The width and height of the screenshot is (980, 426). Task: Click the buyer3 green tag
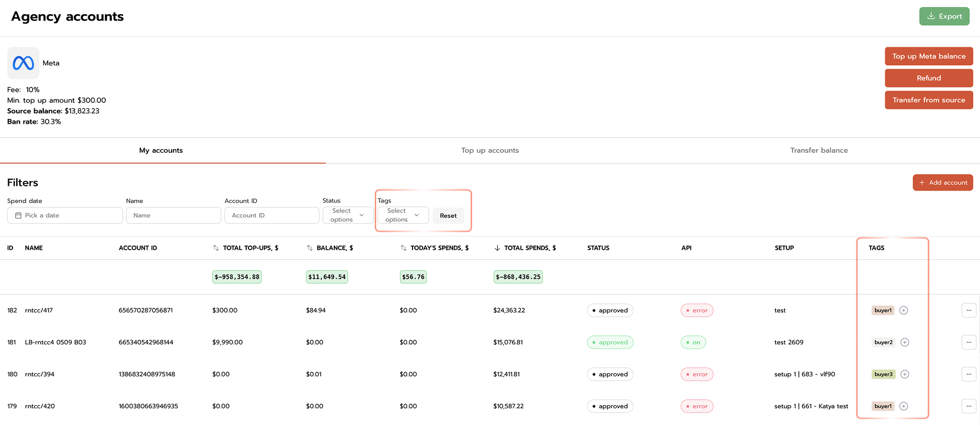(x=883, y=375)
